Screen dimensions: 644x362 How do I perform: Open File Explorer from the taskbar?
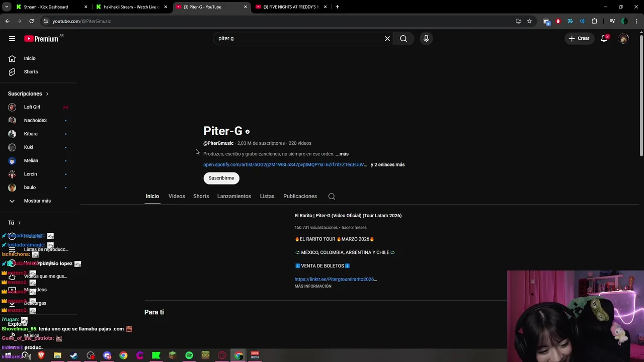pos(57,355)
